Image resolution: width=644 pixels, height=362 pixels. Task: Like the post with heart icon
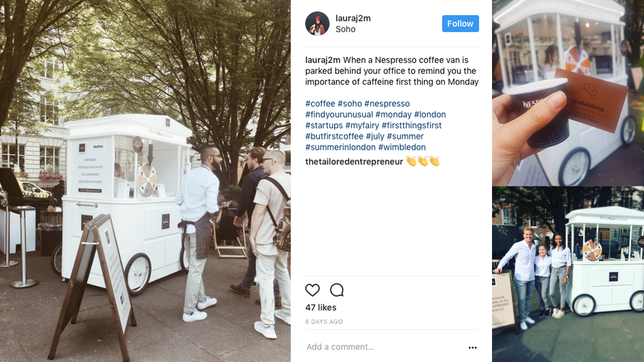click(x=313, y=290)
